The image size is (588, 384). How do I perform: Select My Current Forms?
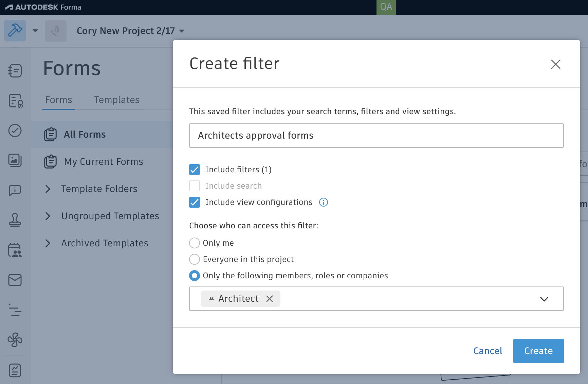point(102,162)
